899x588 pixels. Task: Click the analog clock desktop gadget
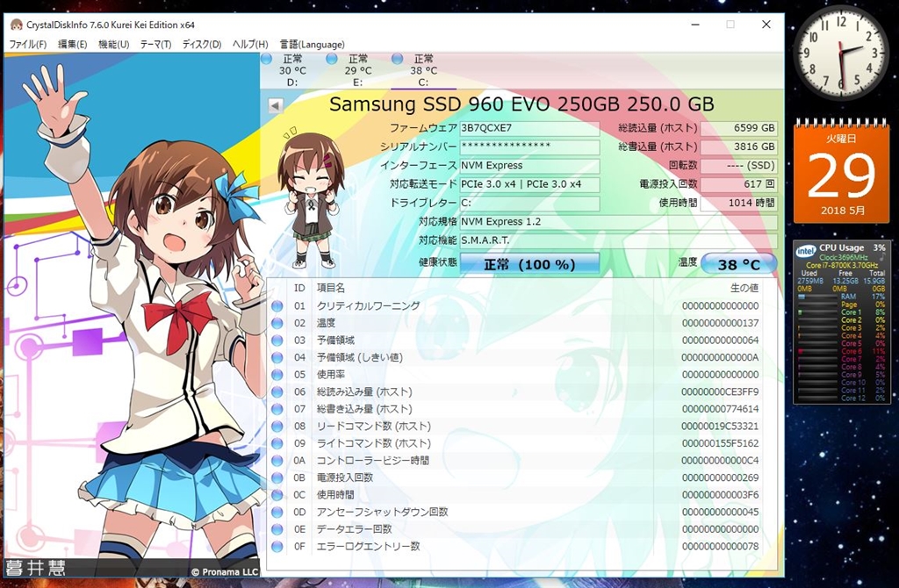(840, 52)
